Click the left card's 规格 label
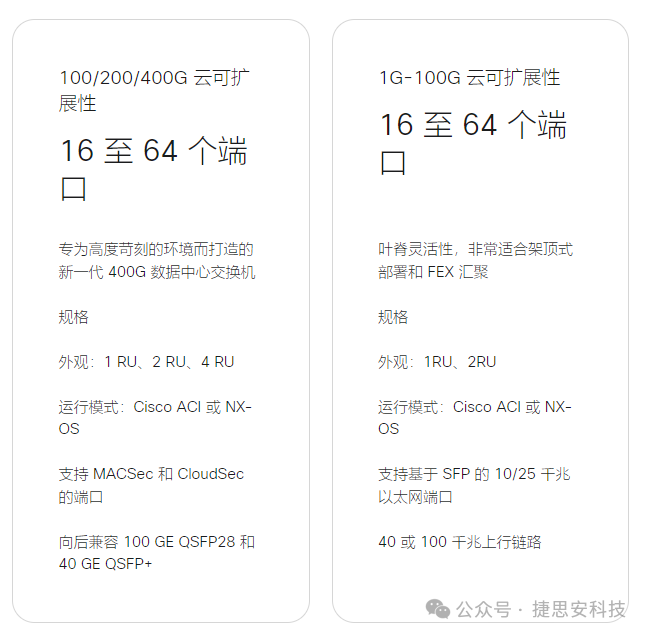The image size is (647, 636). [73, 317]
